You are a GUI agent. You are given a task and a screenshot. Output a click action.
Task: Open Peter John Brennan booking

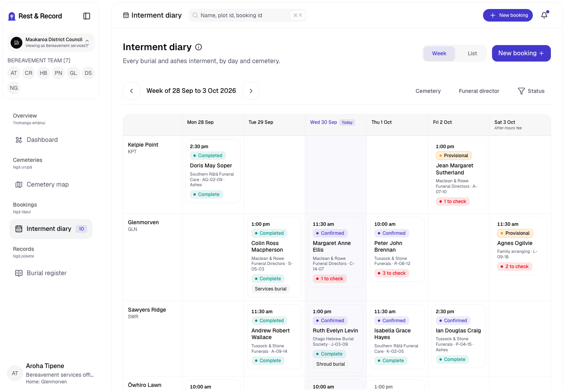click(397, 249)
